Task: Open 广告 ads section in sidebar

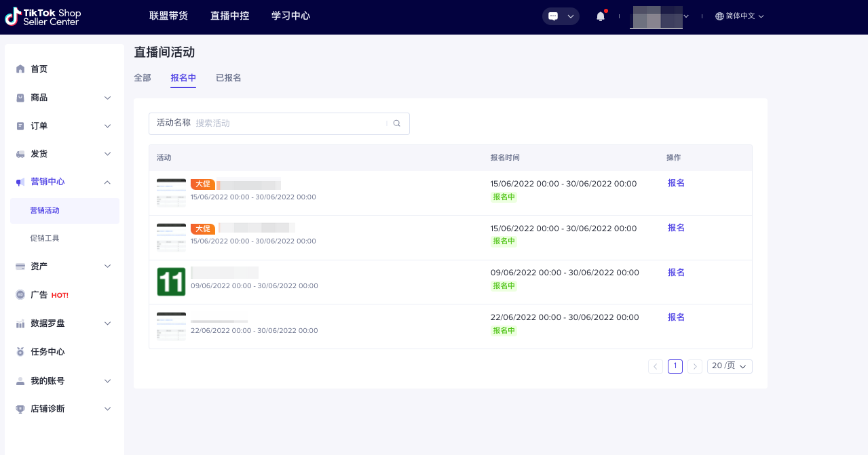Action: 39,295
